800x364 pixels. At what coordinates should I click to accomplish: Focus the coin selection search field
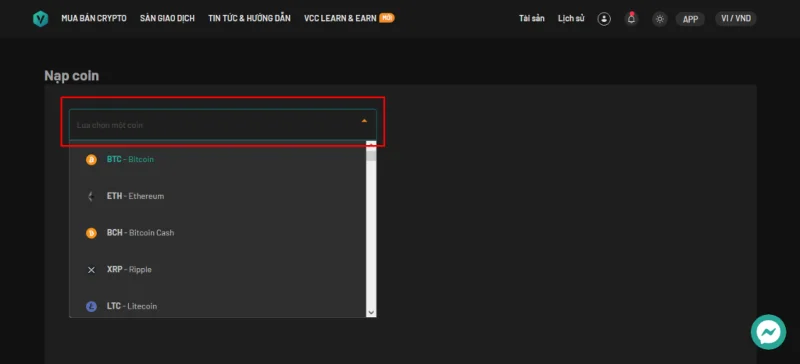point(223,125)
